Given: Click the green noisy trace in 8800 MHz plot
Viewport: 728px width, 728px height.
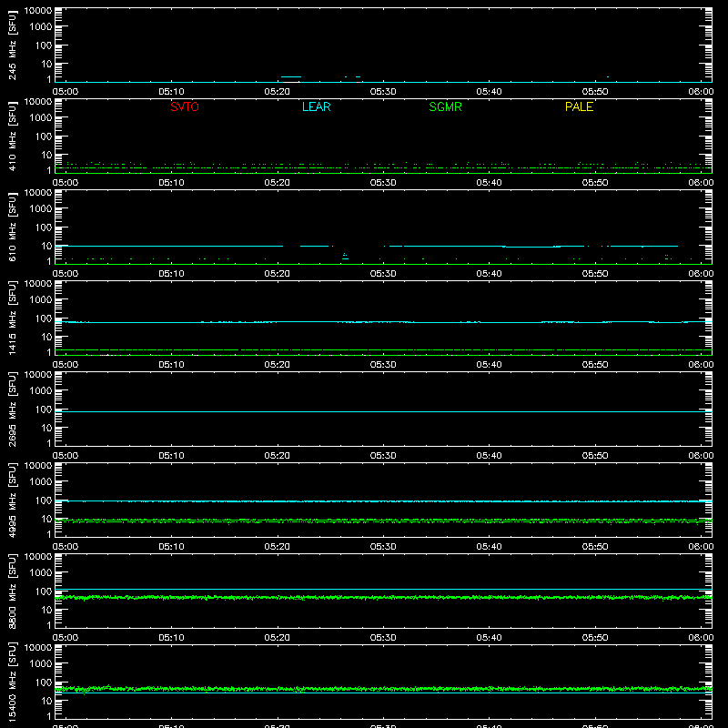Looking at the screenshot, I should coord(383,598).
